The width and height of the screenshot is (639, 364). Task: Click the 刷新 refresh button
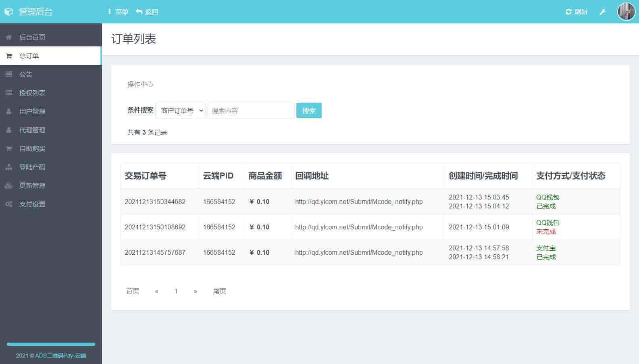click(577, 12)
